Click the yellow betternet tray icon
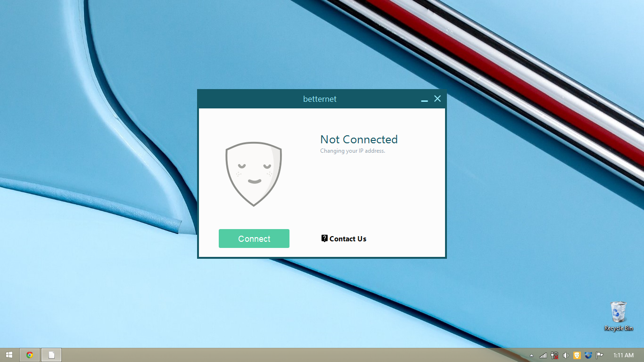The height and width of the screenshot is (362, 644). click(x=577, y=355)
